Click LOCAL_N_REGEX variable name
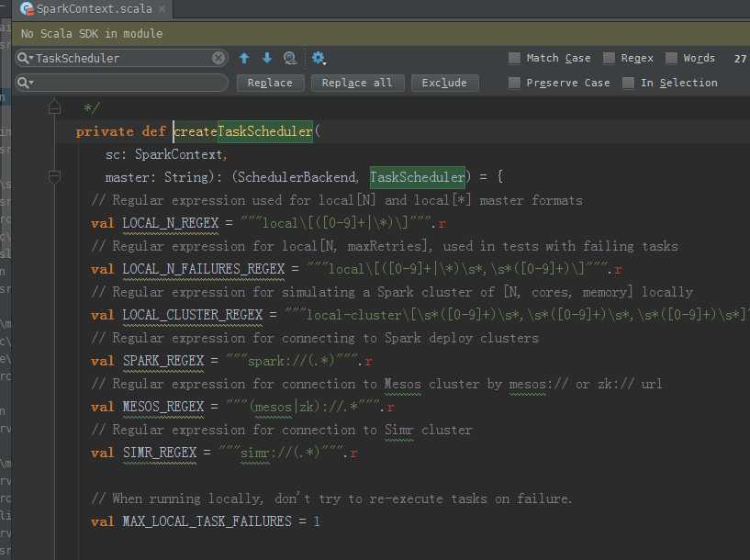The image size is (750, 560). point(170,223)
